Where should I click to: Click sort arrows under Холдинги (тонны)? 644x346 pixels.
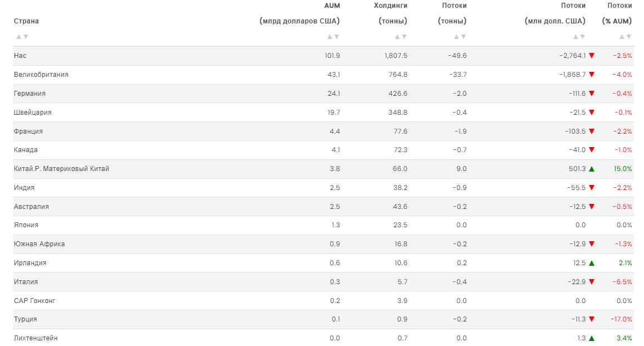tap(401, 37)
